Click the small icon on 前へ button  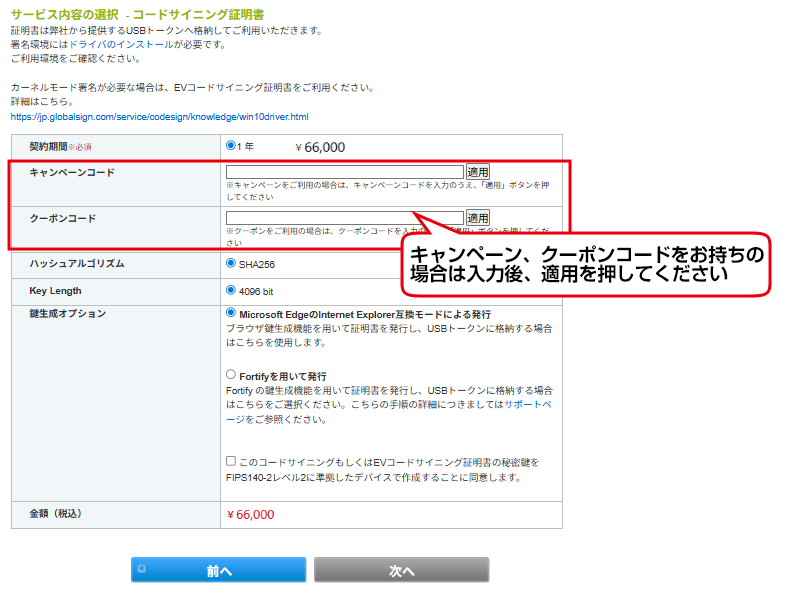coord(142,569)
